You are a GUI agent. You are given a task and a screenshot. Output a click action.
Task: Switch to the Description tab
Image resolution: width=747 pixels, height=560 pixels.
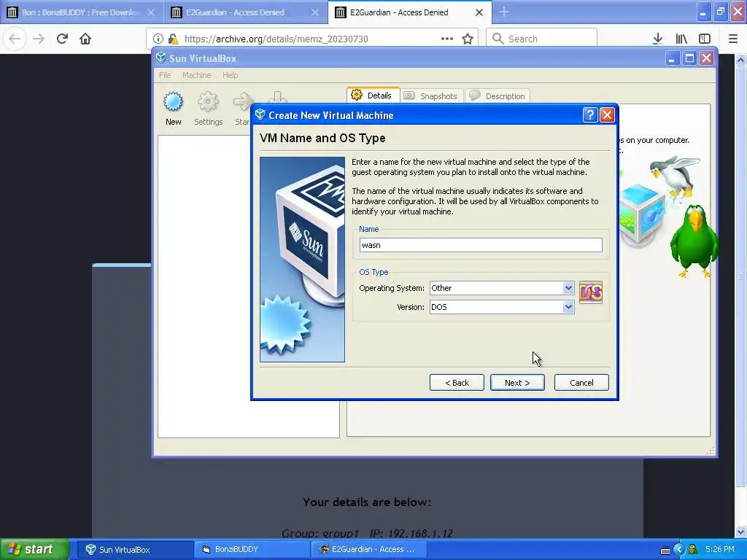(498, 96)
